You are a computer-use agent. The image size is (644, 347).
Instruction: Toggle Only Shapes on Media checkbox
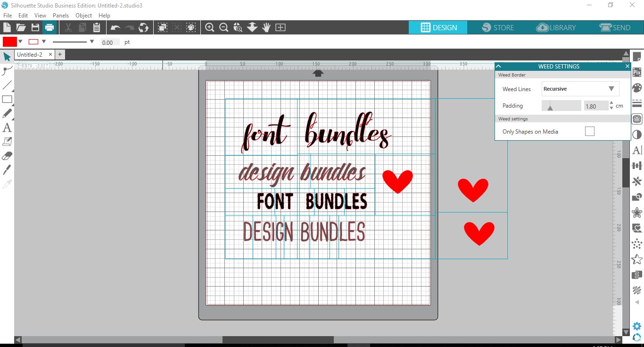pyautogui.click(x=589, y=131)
